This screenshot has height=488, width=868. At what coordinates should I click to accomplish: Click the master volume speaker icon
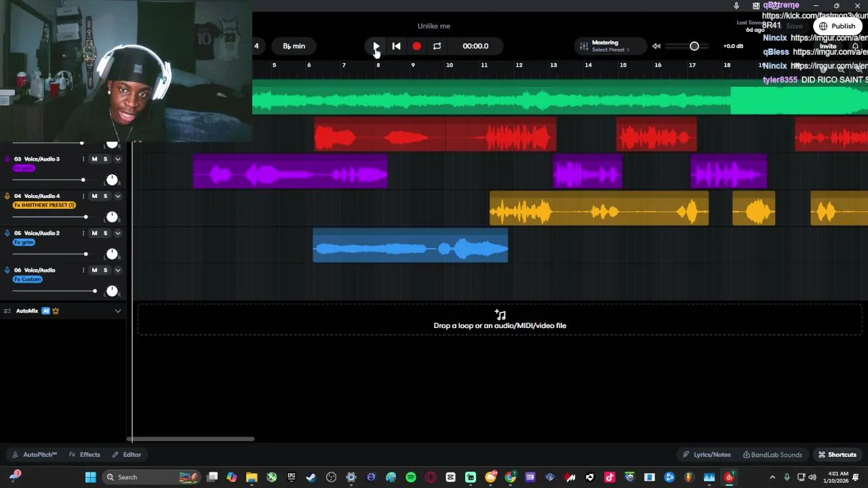[656, 46]
